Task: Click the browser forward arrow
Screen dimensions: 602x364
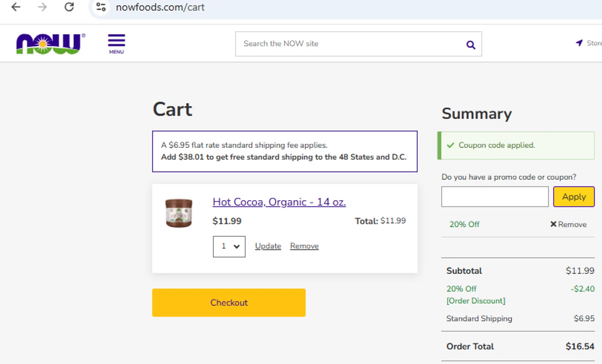Action: (x=42, y=7)
